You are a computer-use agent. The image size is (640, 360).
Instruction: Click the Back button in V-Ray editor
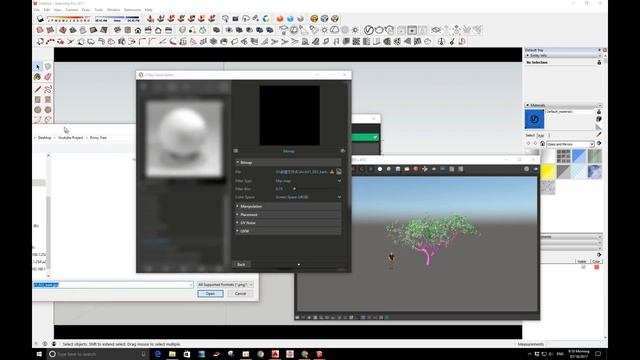pyautogui.click(x=241, y=264)
